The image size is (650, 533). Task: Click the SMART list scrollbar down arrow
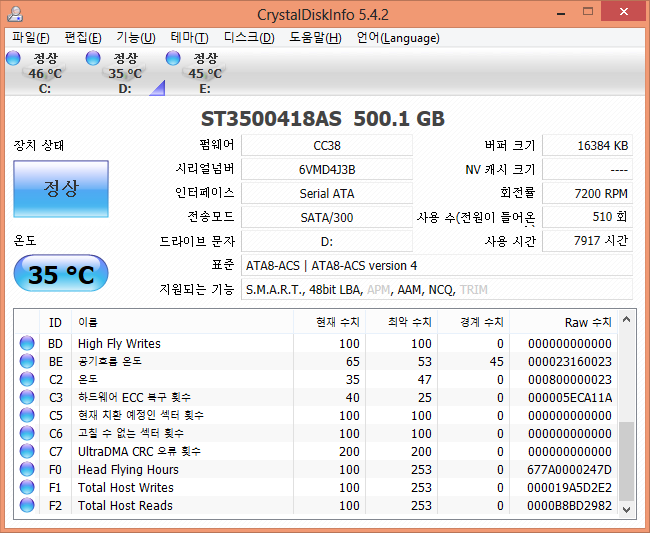point(626,509)
